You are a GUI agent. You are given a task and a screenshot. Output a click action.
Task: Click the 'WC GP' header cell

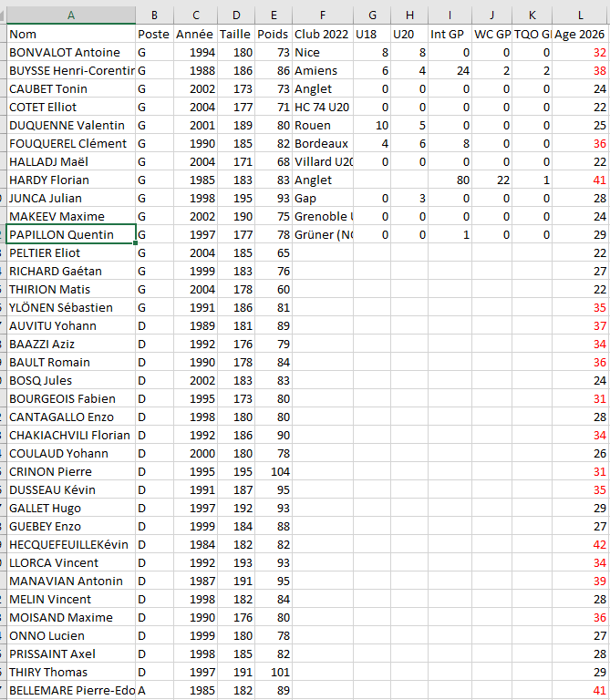point(492,34)
